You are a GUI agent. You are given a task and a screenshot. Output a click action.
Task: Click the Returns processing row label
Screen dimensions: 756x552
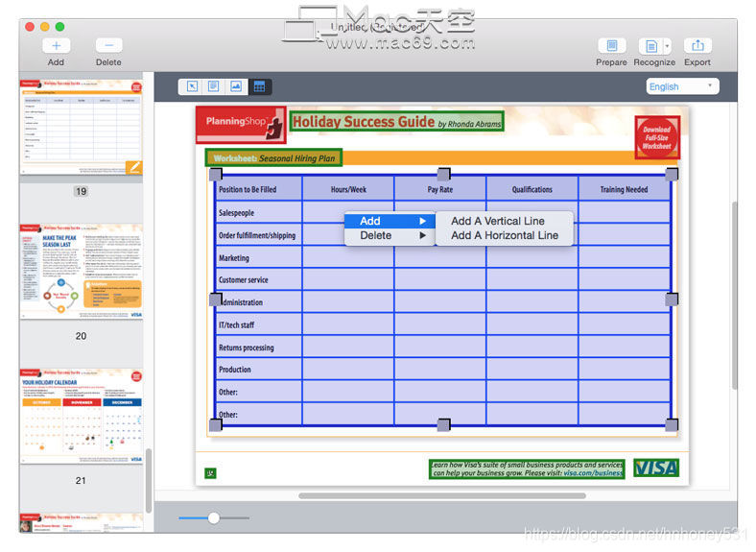(x=246, y=348)
